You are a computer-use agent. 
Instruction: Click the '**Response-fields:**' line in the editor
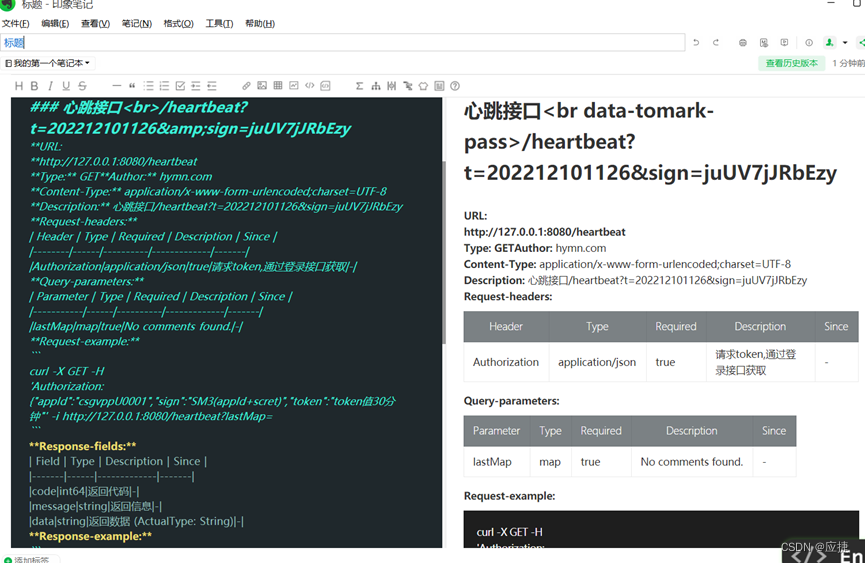[83, 446]
